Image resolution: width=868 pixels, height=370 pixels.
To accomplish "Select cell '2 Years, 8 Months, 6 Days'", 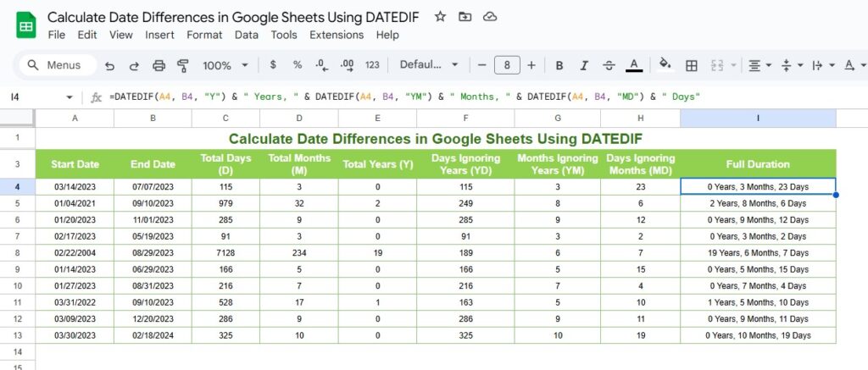I will click(758, 203).
